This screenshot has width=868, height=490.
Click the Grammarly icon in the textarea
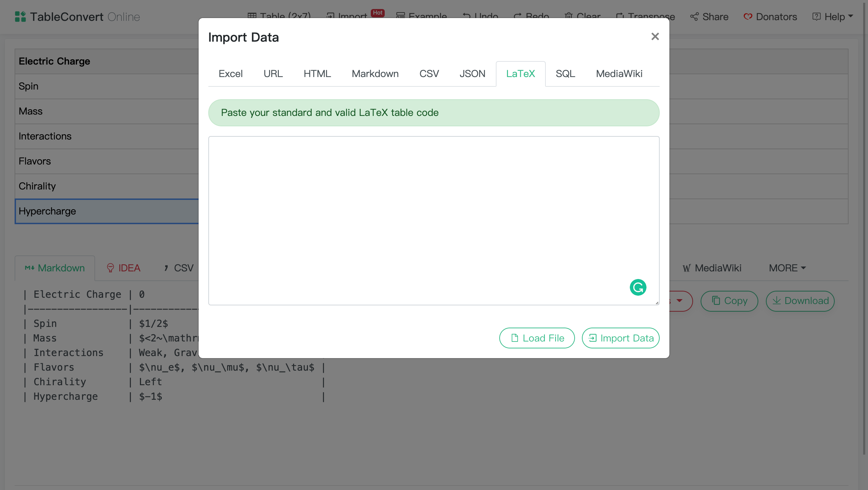click(x=638, y=287)
